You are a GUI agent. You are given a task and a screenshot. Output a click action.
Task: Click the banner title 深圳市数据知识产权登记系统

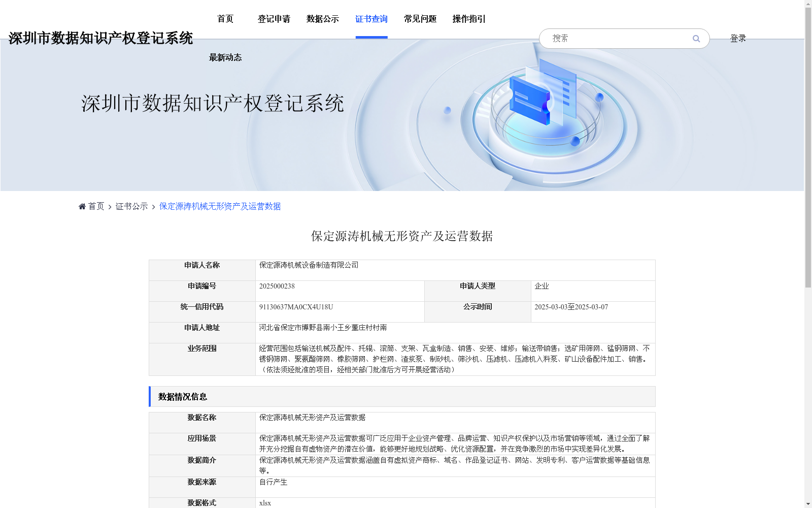[x=213, y=104]
